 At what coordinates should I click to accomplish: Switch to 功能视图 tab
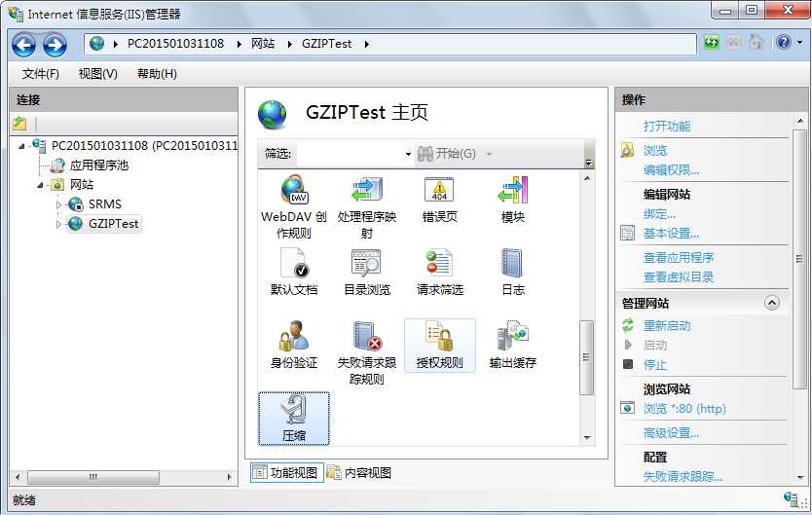pos(287,472)
